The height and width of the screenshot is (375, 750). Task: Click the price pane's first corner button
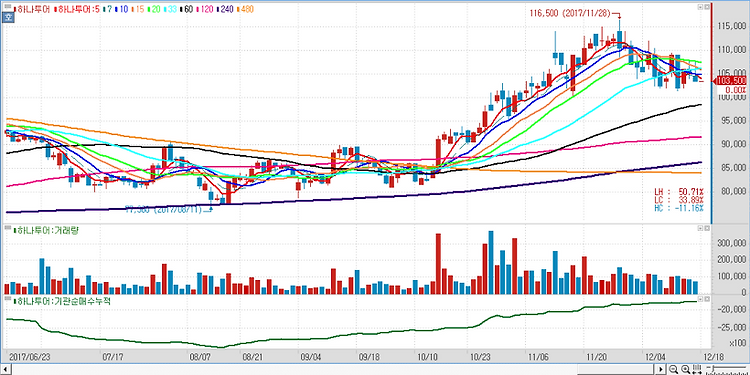[x=700, y=8]
